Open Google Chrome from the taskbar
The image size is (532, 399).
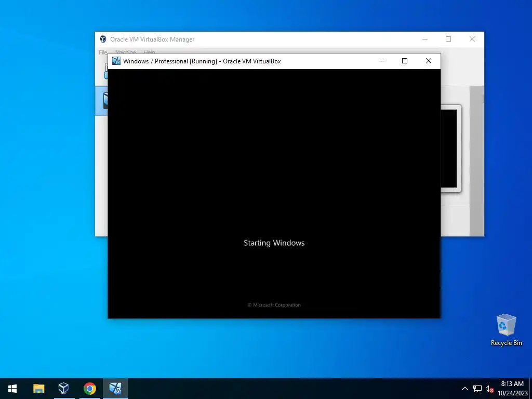point(89,389)
